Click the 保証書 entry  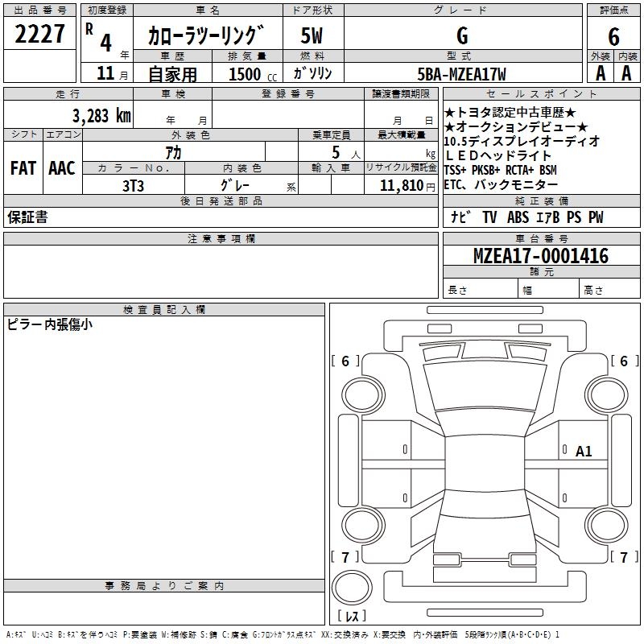pyautogui.click(x=27, y=217)
